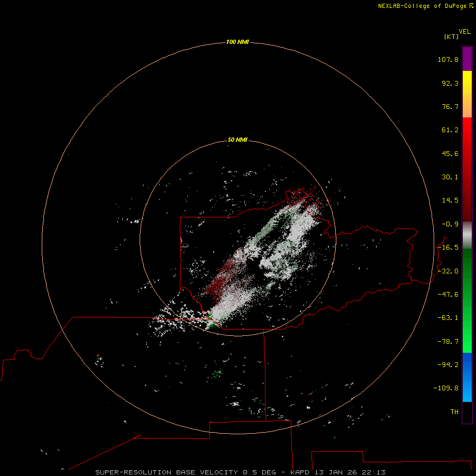
Task: Click the yellow-orange color band in legend
Action: coord(467,94)
